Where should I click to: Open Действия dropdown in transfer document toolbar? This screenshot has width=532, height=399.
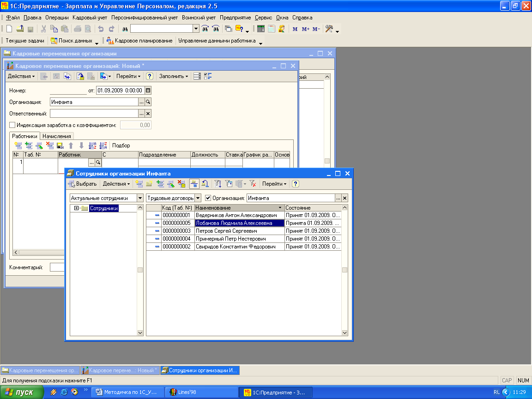pyautogui.click(x=21, y=76)
